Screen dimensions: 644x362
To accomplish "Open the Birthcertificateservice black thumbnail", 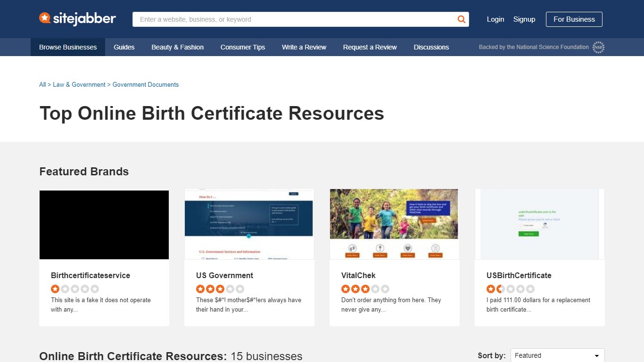I will tap(104, 225).
